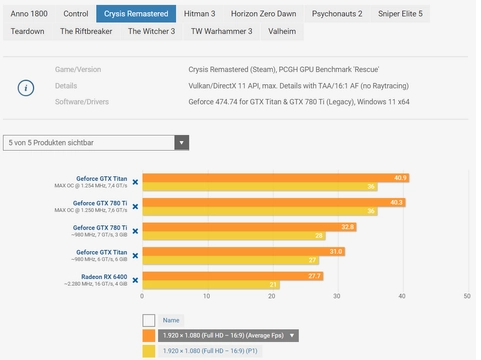Open stock Geforce GTX 780 Ti 3 GiB link
The width and height of the screenshot is (481, 360).
point(100,228)
